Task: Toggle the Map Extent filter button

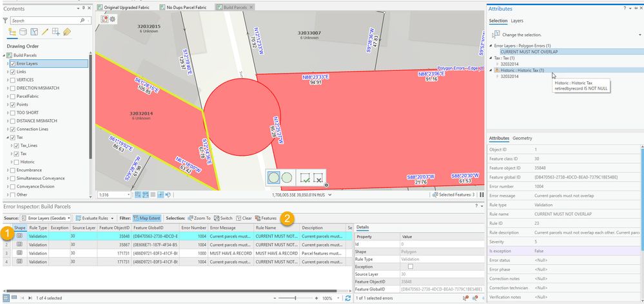Action: coord(147,218)
